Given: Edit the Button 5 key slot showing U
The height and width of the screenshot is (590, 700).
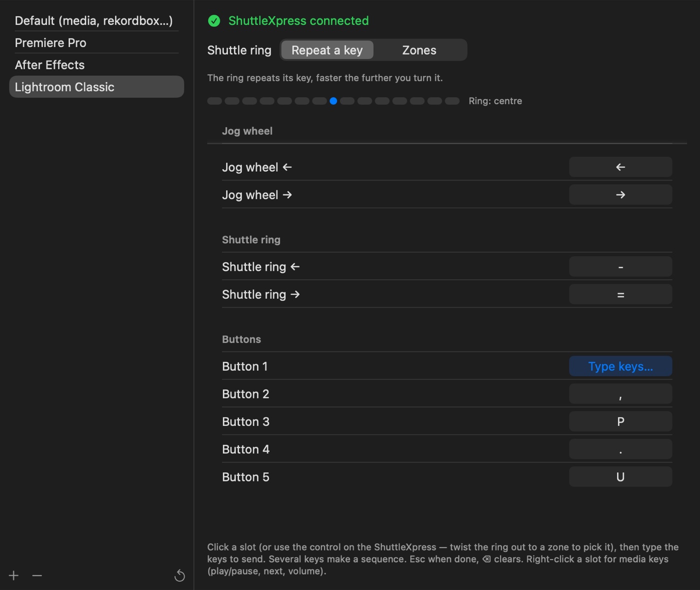Looking at the screenshot, I should [x=620, y=477].
